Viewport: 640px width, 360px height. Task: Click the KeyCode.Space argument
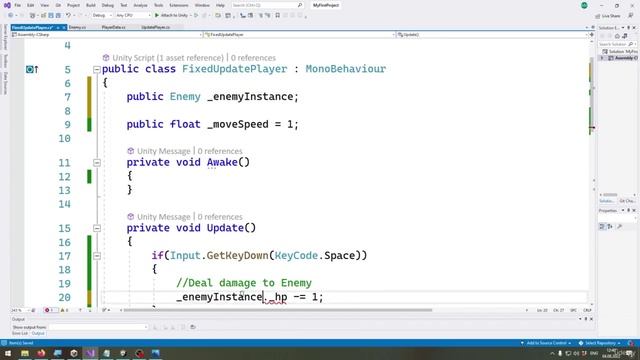317,256
